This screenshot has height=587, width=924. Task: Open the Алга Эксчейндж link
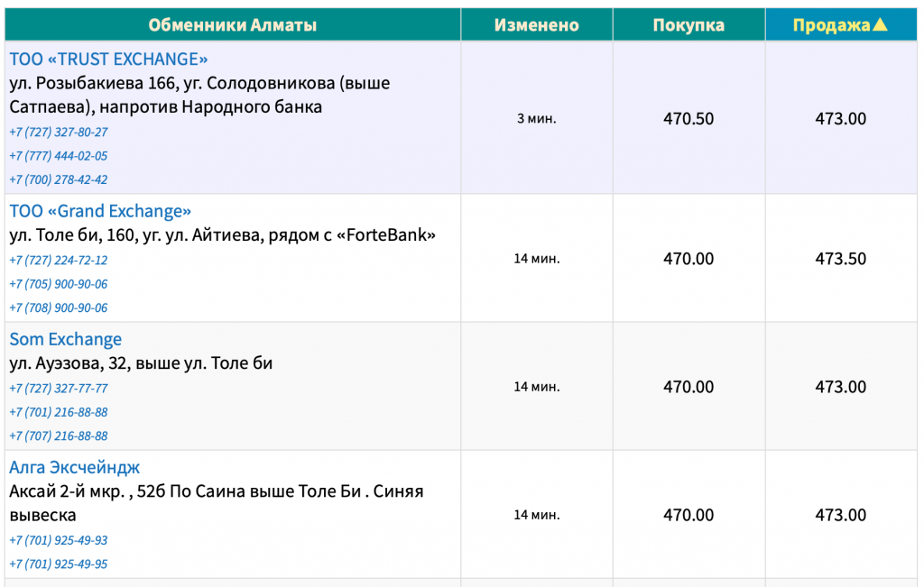tap(74, 467)
